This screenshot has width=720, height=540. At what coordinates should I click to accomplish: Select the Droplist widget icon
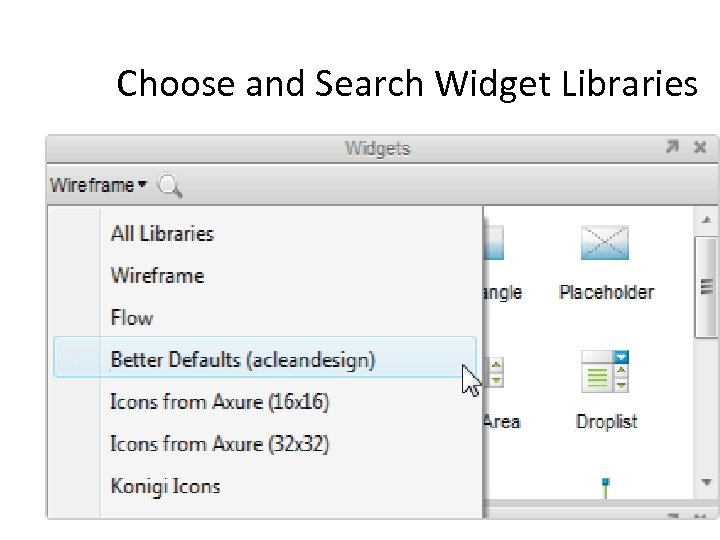tap(605, 371)
